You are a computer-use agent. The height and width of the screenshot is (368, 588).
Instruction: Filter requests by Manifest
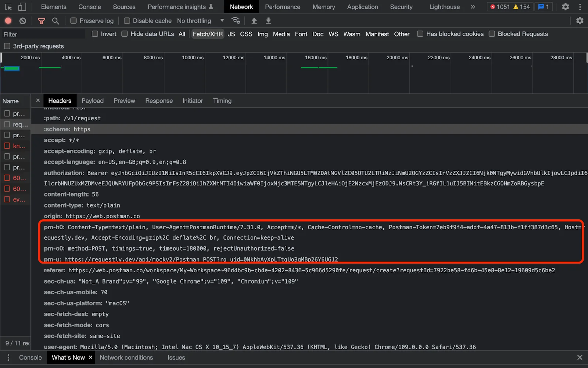point(377,34)
